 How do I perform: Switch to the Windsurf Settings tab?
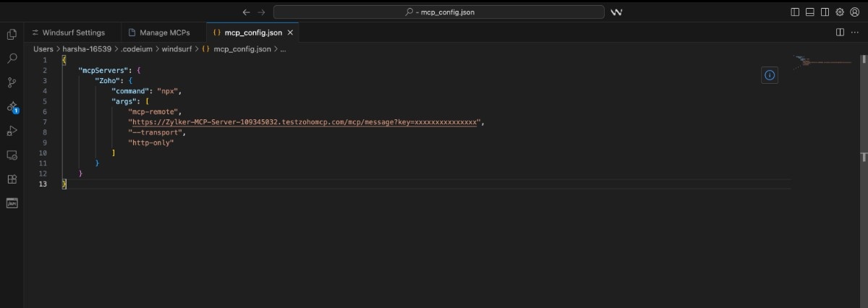pyautogui.click(x=68, y=33)
